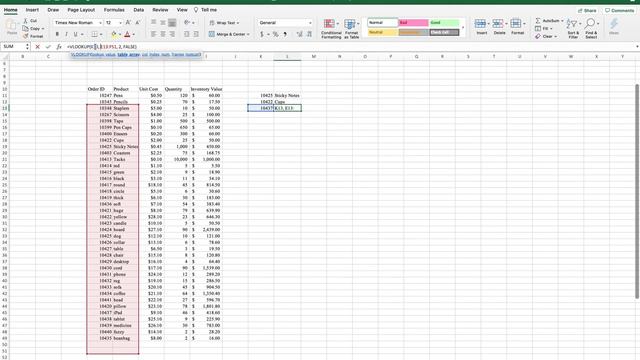
Task: Open Sort & Filter menu
Action: point(573,29)
